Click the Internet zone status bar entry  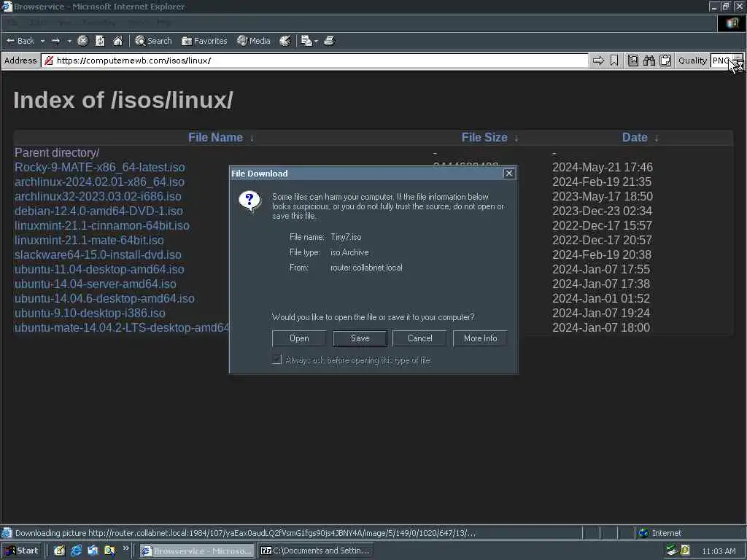(659, 533)
